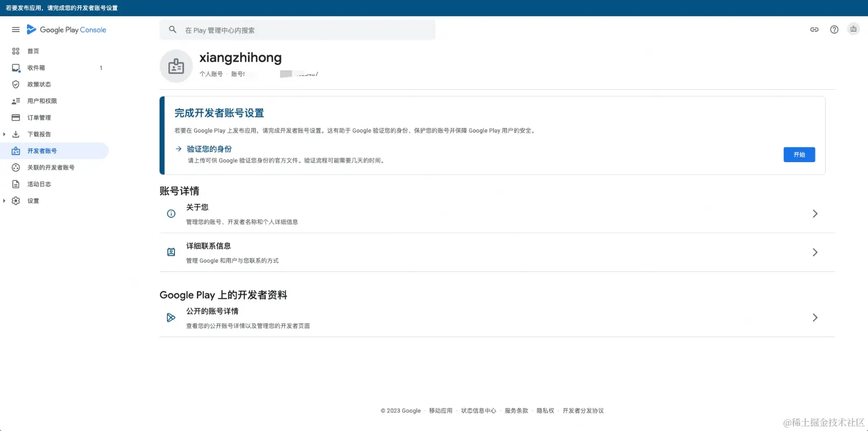Open 关于您 via its right chevron
868x431 pixels.
815,214
